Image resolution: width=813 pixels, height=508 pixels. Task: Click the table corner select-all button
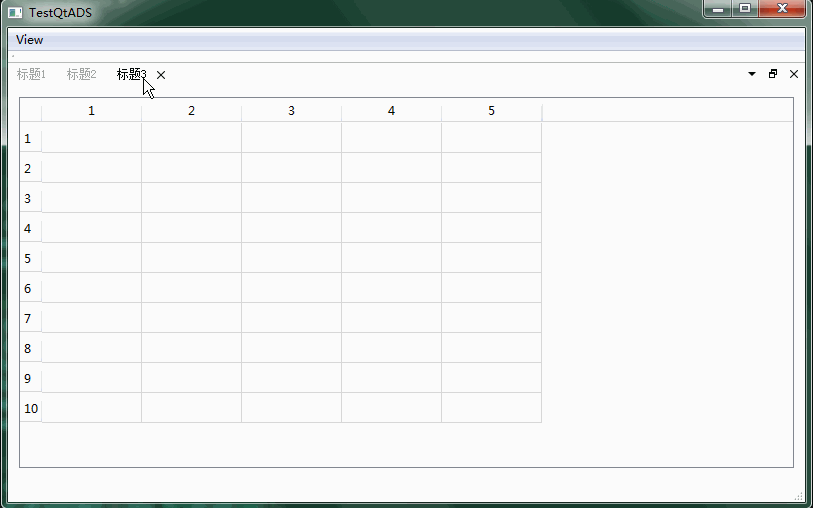(31, 111)
